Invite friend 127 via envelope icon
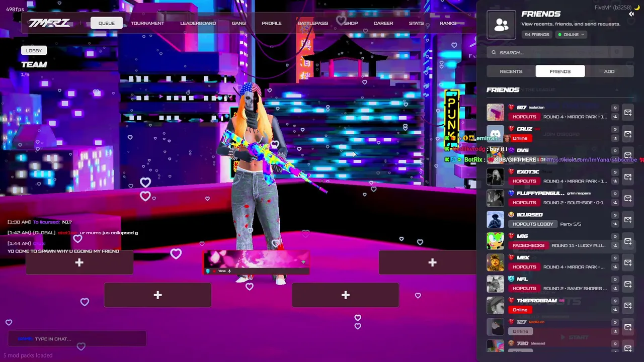Viewport: 644px width, 362px height. tap(628, 327)
